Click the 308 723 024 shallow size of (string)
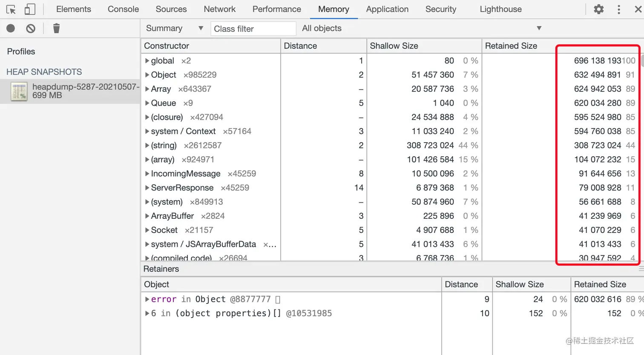 click(x=430, y=145)
